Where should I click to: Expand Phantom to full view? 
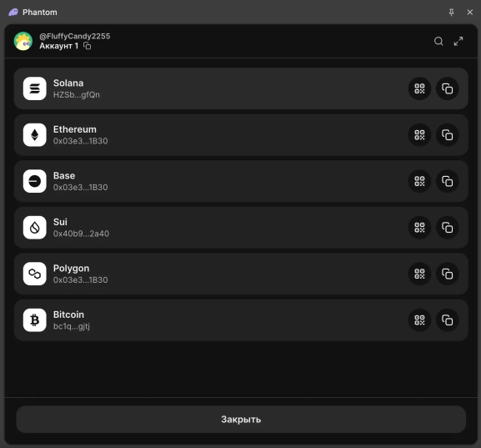(x=458, y=41)
